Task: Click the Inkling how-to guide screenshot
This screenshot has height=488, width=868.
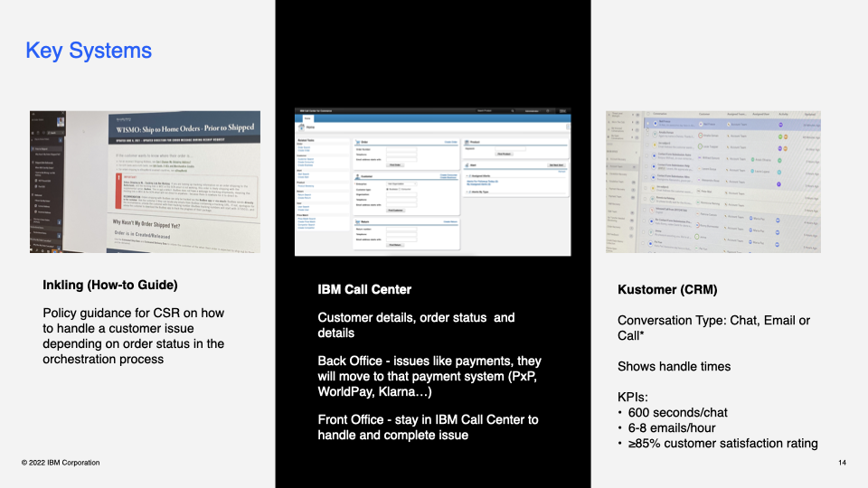Action: 145,182
